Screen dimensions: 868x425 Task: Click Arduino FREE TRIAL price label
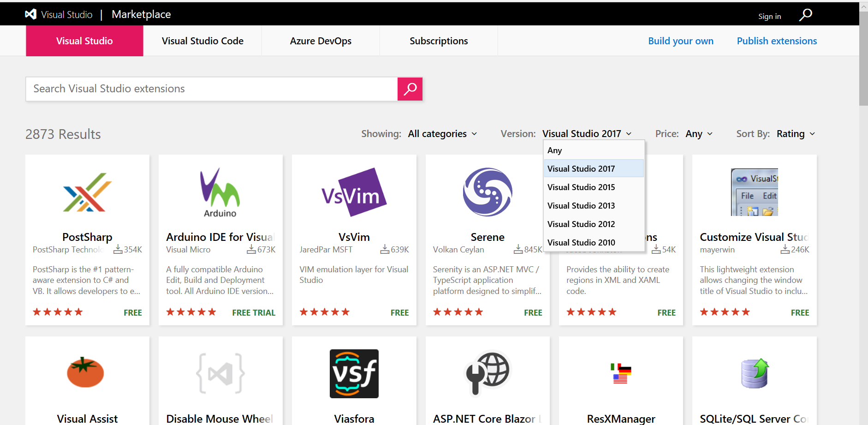click(254, 312)
